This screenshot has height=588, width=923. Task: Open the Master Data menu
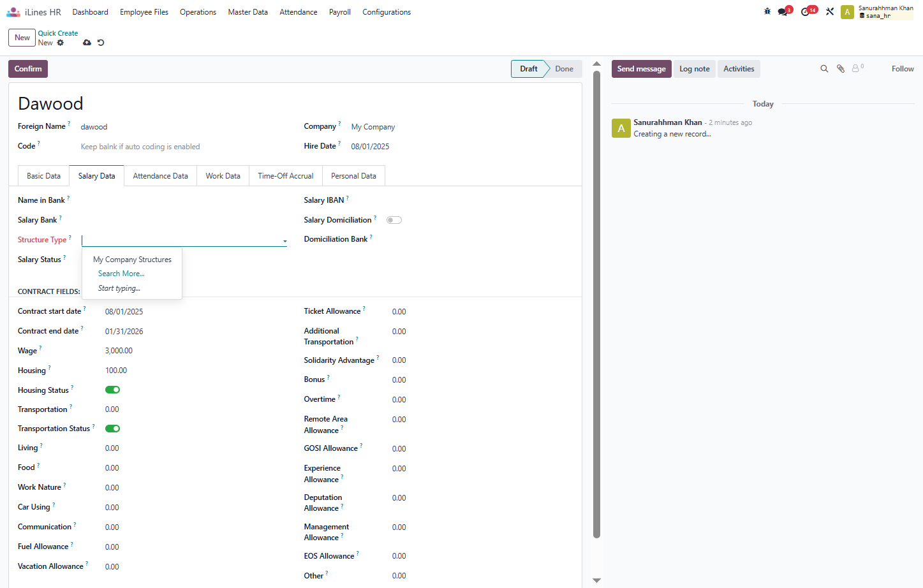[x=247, y=12]
